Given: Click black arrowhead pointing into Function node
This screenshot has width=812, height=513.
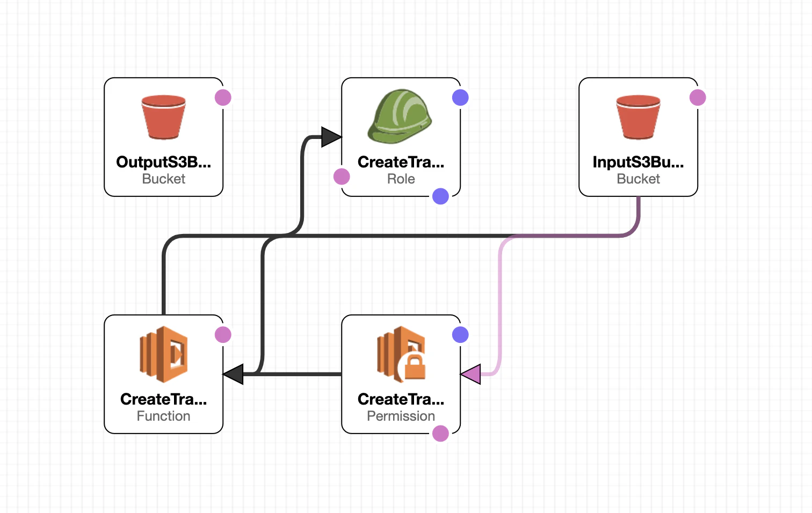Looking at the screenshot, I should (x=234, y=374).
